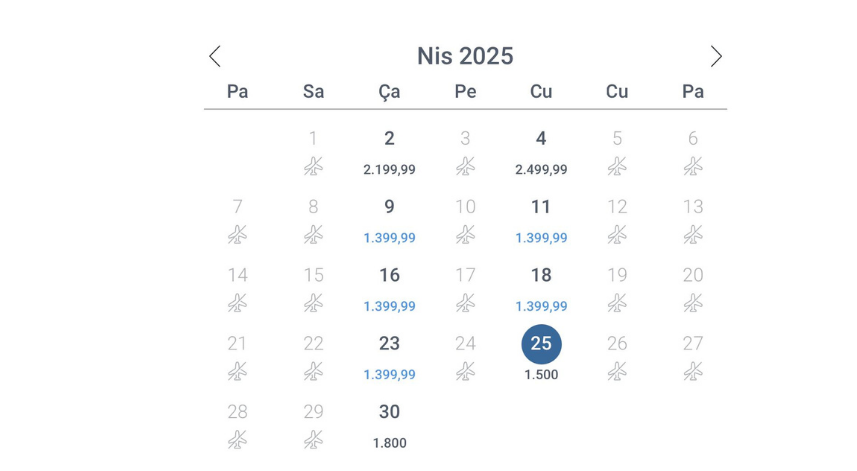Click the highlighted date 25
Image resolution: width=857 pixels, height=471 pixels.
541,344
